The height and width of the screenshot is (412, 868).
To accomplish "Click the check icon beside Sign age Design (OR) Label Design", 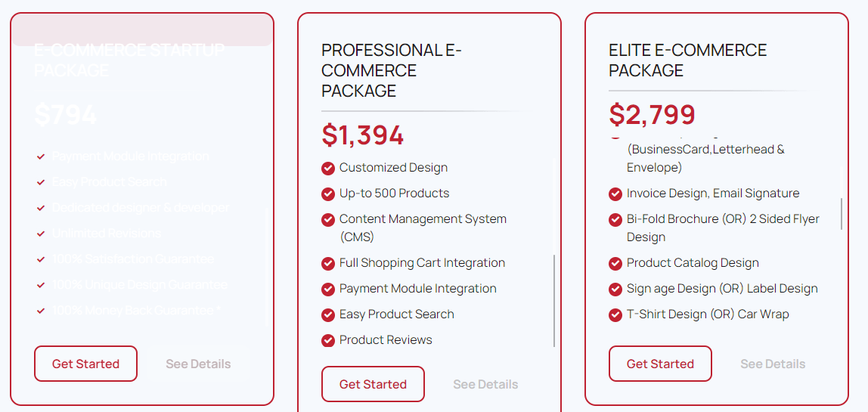I will point(615,289).
